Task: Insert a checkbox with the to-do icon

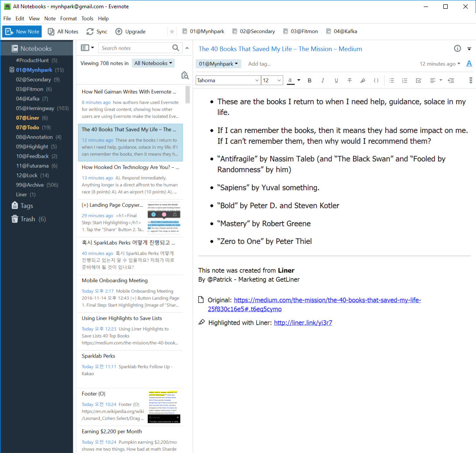Action: [418, 81]
